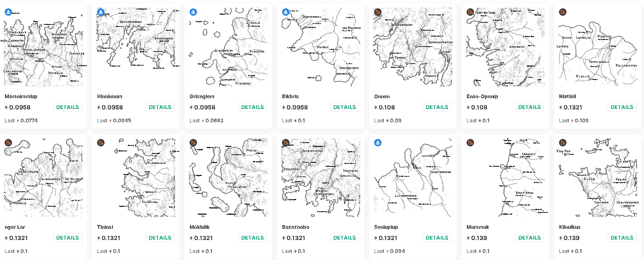Click the Blur badge on Bozazhobo map

tap(286, 143)
